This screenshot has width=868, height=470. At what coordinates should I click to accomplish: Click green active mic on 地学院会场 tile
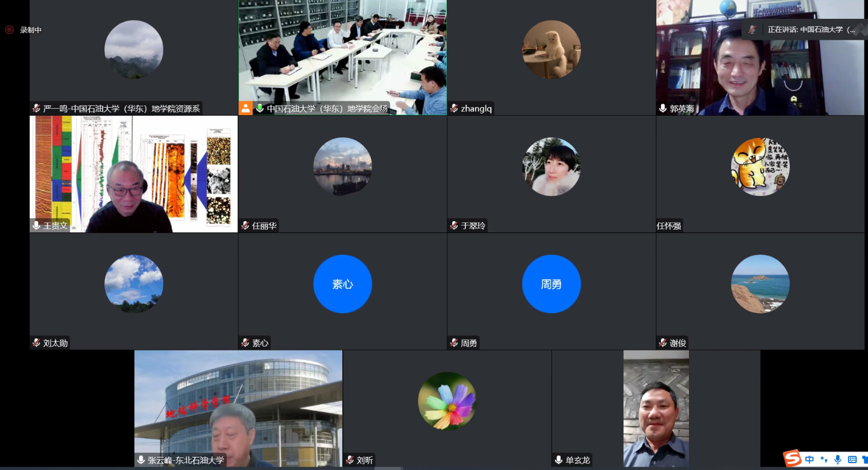(259, 108)
